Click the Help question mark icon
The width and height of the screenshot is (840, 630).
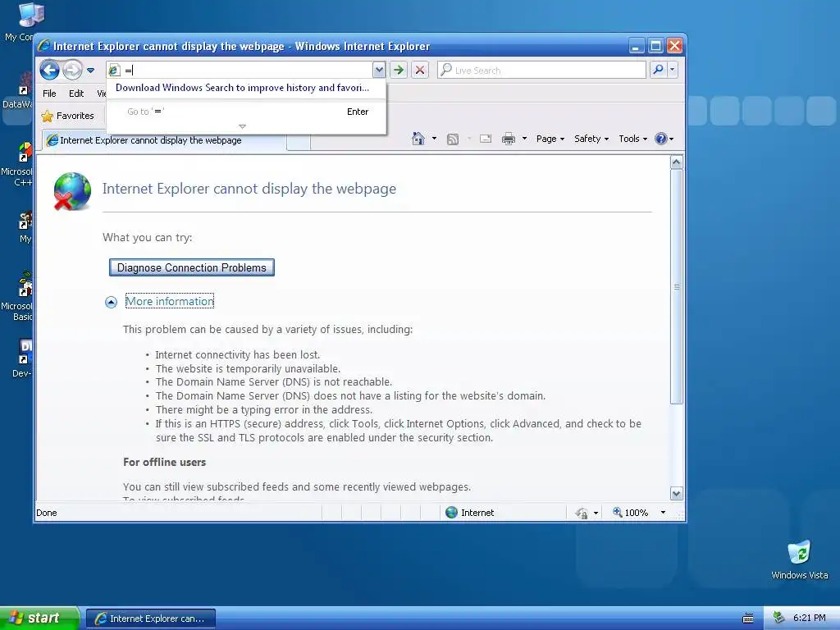click(x=661, y=139)
